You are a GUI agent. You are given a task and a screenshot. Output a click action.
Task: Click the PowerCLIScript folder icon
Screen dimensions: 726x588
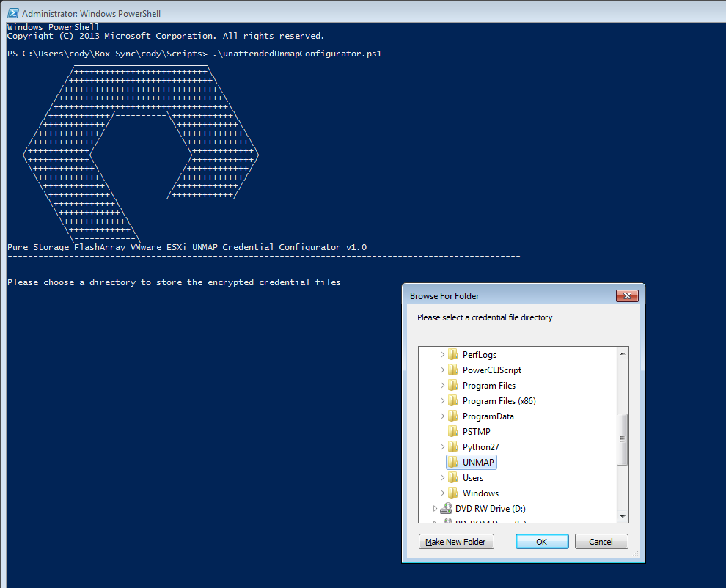(452, 370)
